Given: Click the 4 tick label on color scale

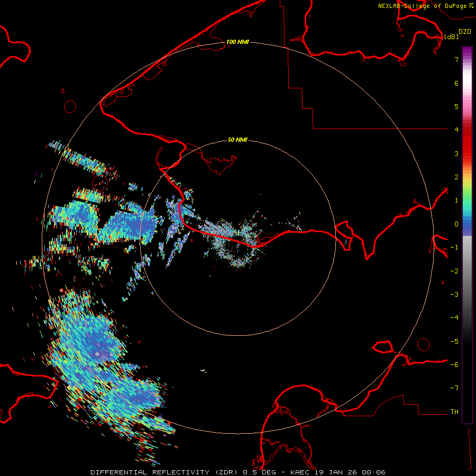Looking at the screenshot, I should coord(456,130).
